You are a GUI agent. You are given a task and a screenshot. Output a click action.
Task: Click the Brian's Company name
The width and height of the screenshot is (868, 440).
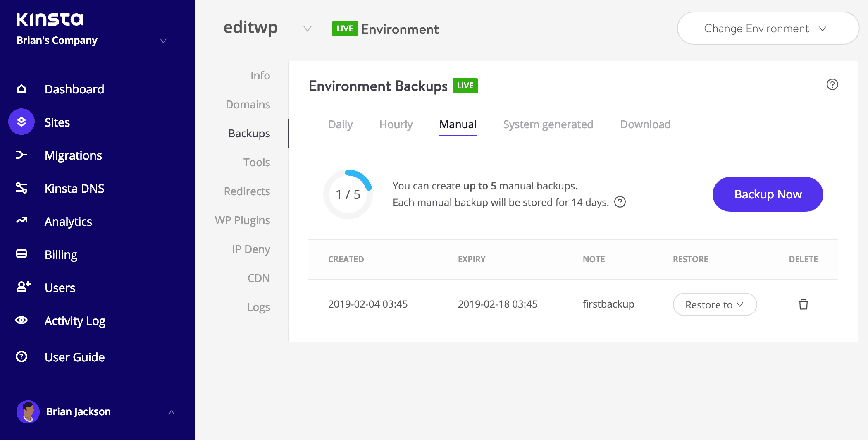57,40
